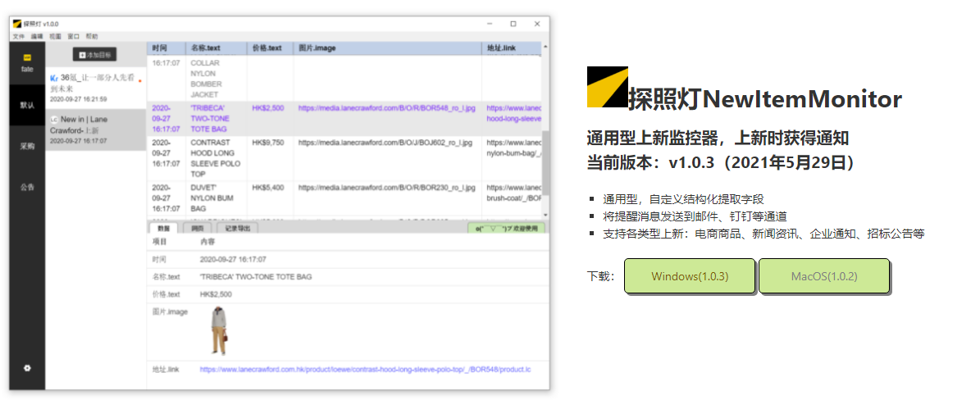Open the 文件 menu
Screen dimensions: 980x409
pos(18,37)
